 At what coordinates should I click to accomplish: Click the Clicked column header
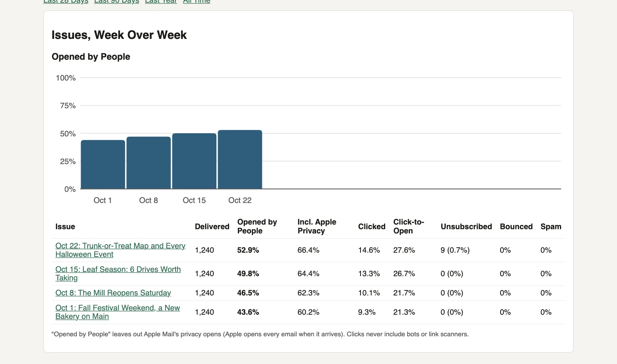(372, 226)
